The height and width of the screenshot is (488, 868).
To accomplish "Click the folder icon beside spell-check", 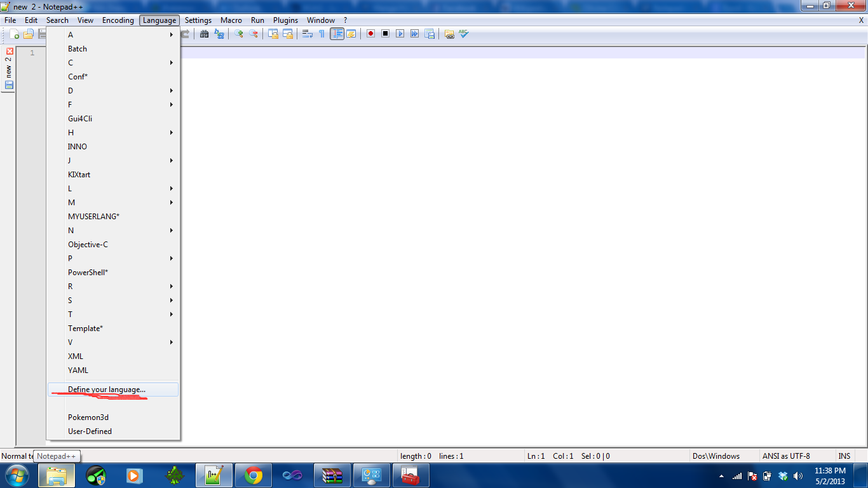I will click(449, 34).
